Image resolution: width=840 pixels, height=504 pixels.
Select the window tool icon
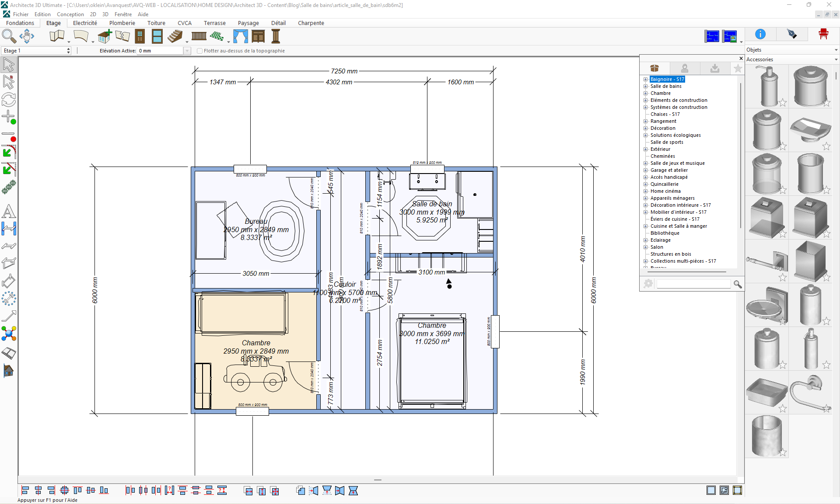157,36
